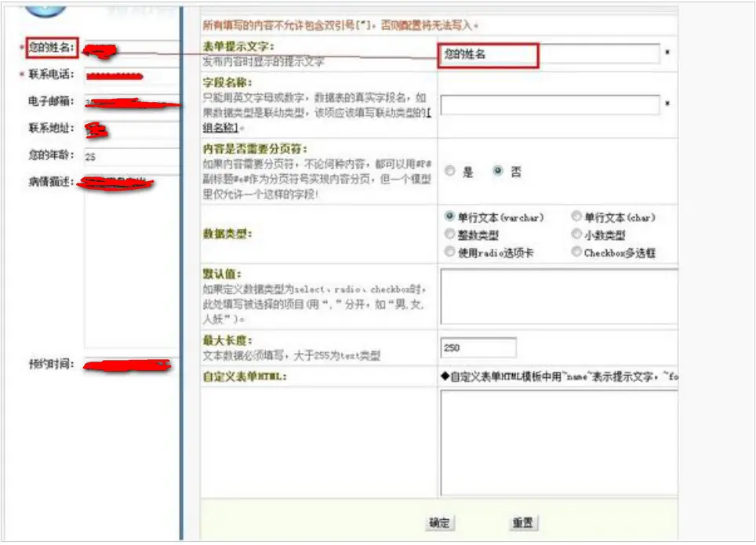Click the 默认值 label
Image resolution: width=756 pixels, height=545 pixels.
tap(222, 274)
